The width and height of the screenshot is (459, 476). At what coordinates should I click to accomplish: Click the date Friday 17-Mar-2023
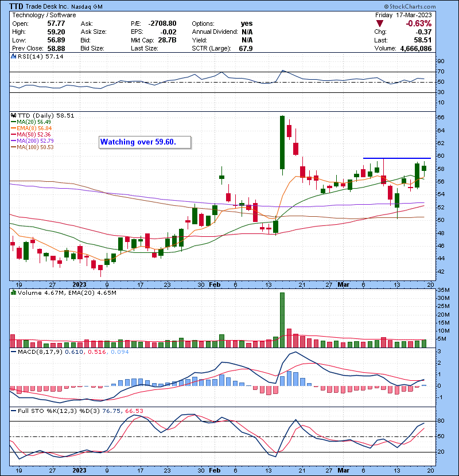point(403,15)
